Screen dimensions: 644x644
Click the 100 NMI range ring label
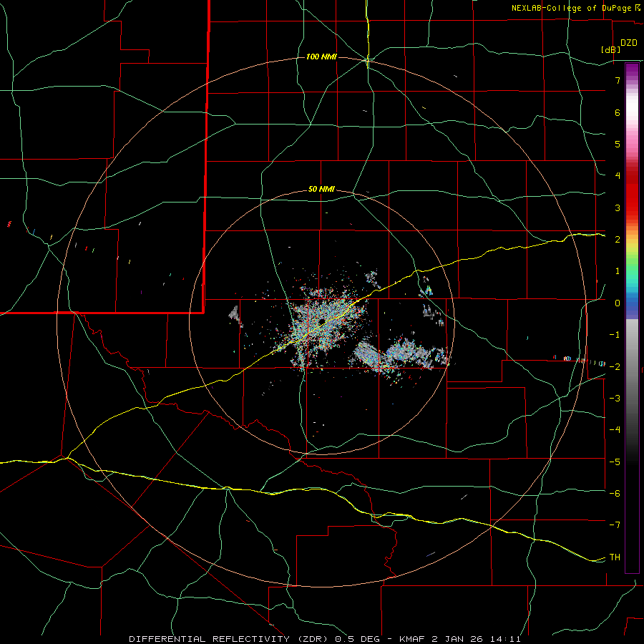point(321,57)
